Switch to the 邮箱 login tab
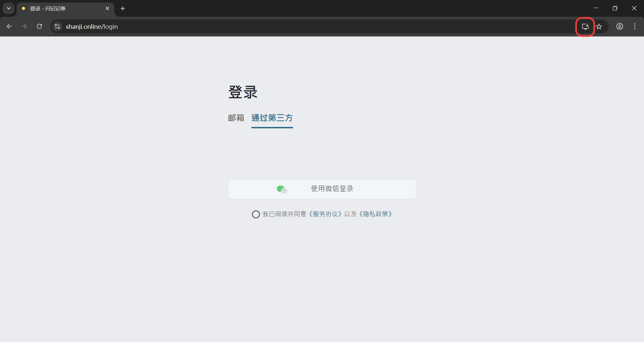 pyautogui.click(x=236, y=118)
